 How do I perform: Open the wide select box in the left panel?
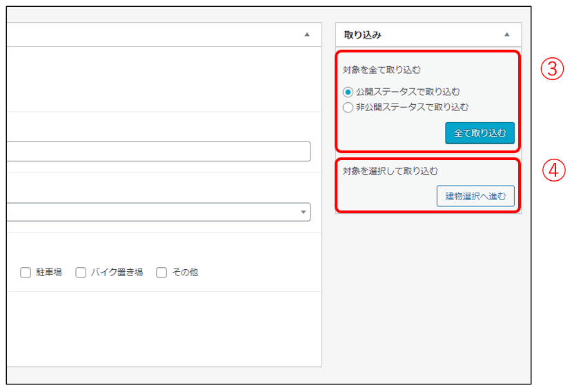(x=152, y=212)
